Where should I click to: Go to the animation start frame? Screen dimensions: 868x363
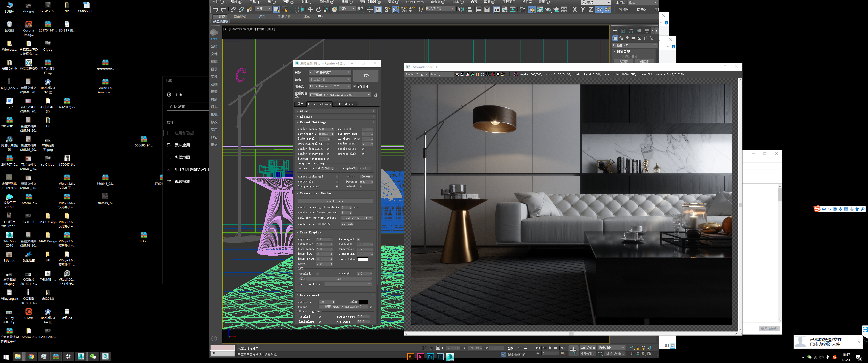[x=538, y=348]
